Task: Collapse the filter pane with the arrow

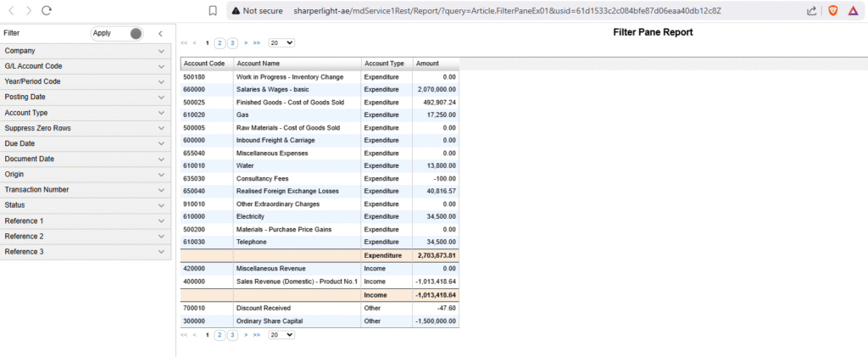Action: coord(160,34)
